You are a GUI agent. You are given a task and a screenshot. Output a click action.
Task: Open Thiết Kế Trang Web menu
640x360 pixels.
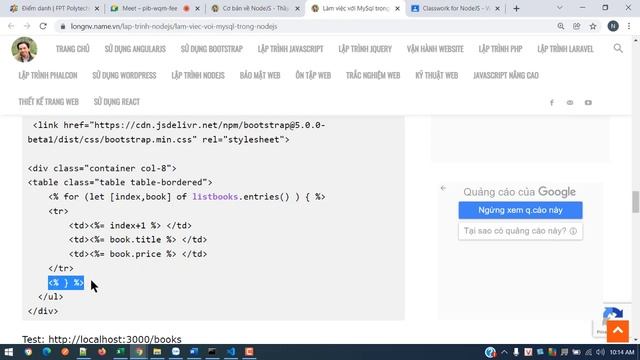pyautogui.click(x=49, y=102)
